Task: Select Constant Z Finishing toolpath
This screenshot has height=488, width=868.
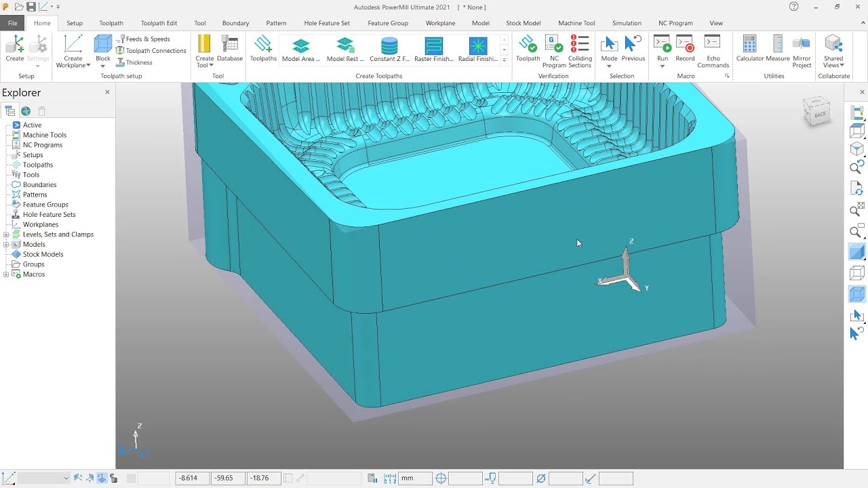Action: coord(389,50)
